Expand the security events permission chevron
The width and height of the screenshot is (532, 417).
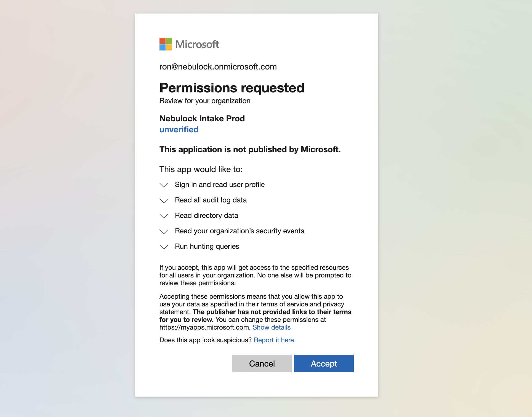click(164, 231)
